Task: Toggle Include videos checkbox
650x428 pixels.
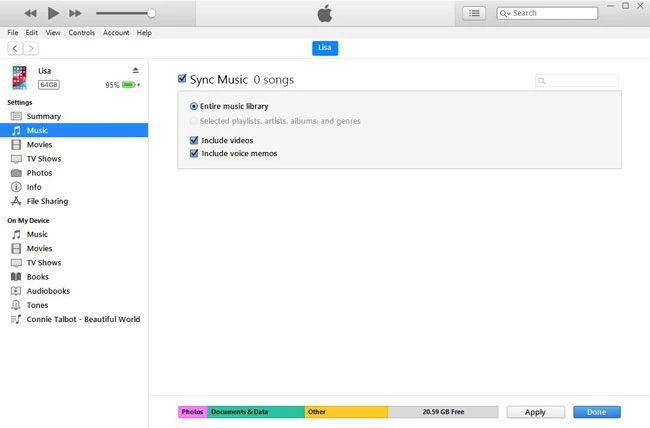Action: (x=194, y=140)
